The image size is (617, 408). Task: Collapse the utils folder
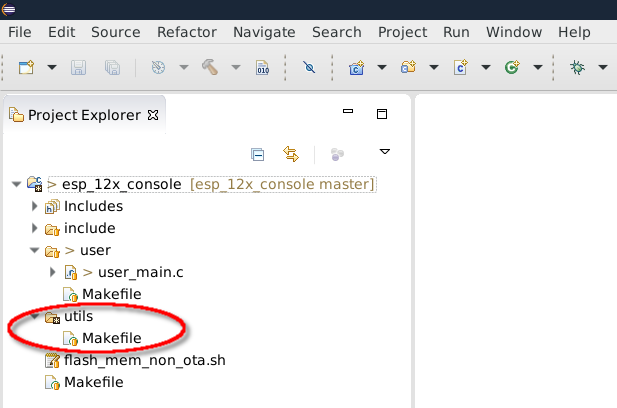click(35, 316)
